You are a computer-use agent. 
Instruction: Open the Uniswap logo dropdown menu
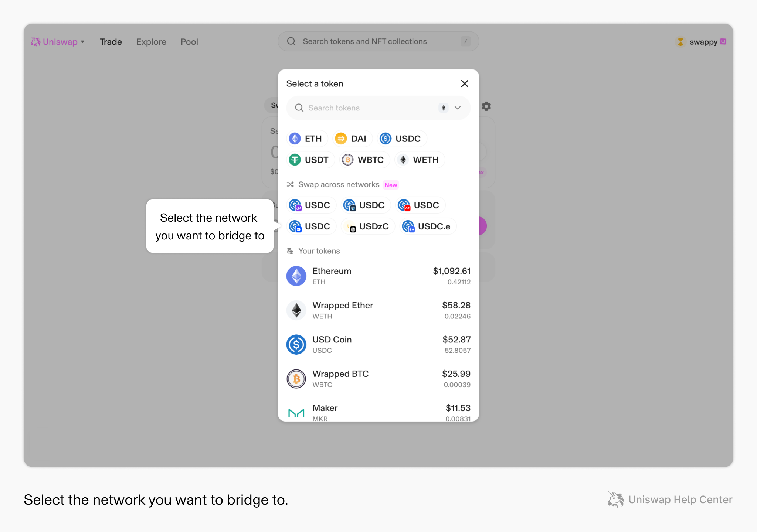pyautogui.click(x=57, y=42)
